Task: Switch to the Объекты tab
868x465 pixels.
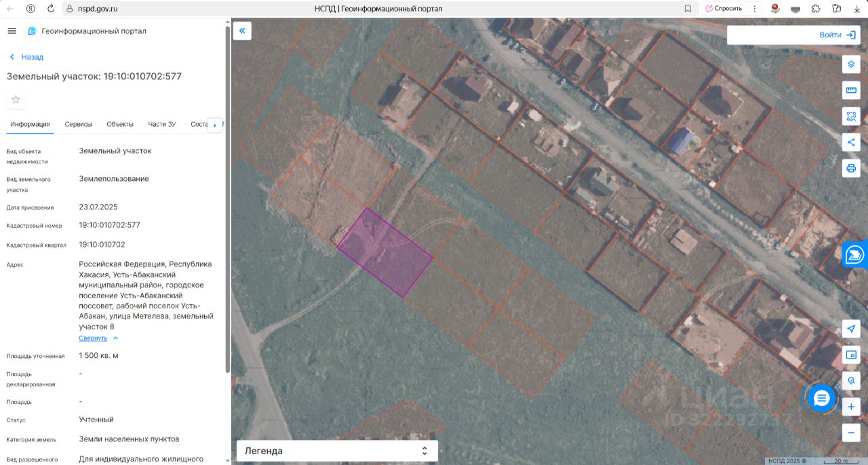Action: point(120,124)
